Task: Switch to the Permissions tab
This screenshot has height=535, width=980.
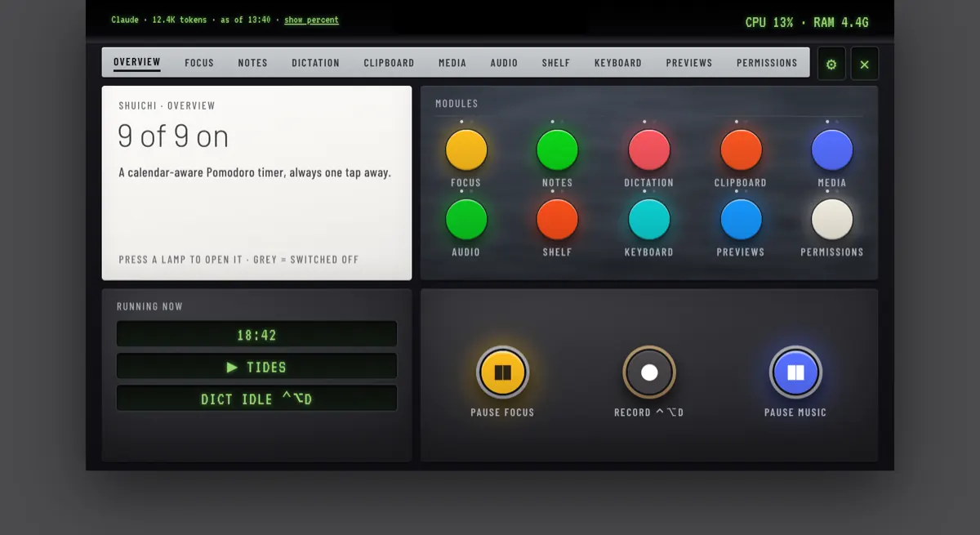Action: (x=767, y=63)
